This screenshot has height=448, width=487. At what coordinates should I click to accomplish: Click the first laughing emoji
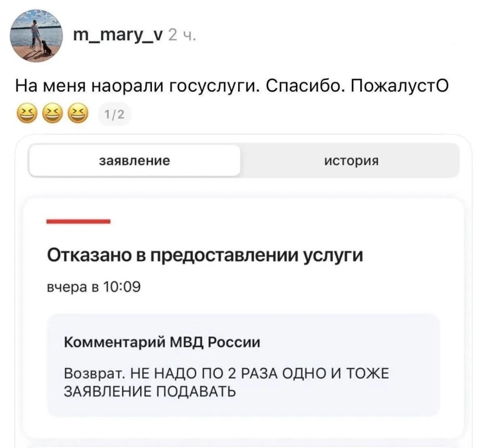coord(27,113)
